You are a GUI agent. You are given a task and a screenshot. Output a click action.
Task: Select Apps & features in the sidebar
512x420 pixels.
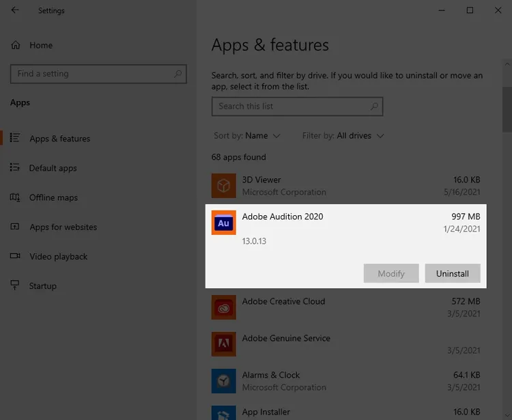click(x=60, y=139)
